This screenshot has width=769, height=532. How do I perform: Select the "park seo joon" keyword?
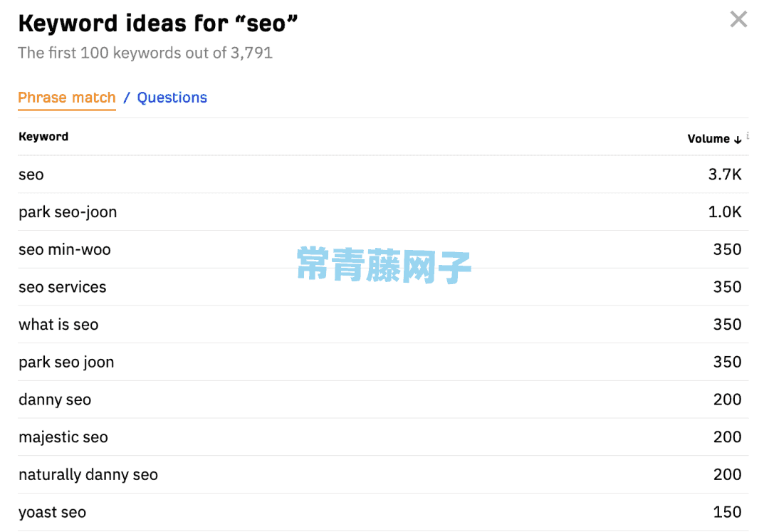pyautogui.click(x=66, y=363)
